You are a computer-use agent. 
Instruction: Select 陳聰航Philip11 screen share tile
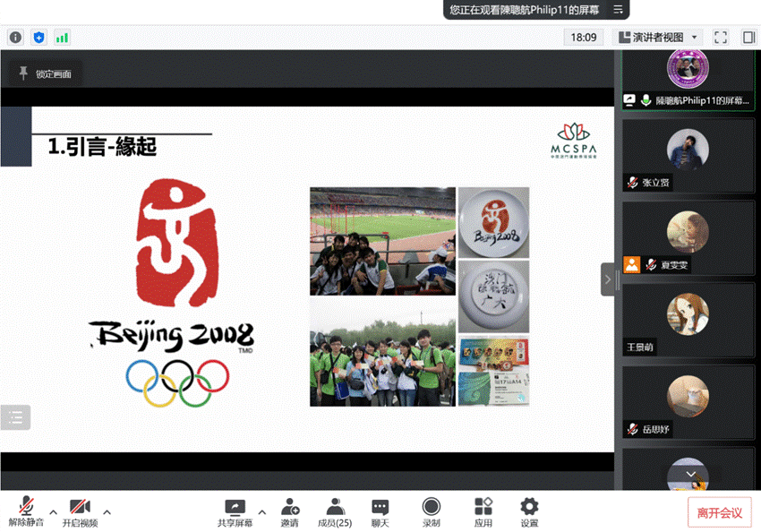[x=688, y=80]
